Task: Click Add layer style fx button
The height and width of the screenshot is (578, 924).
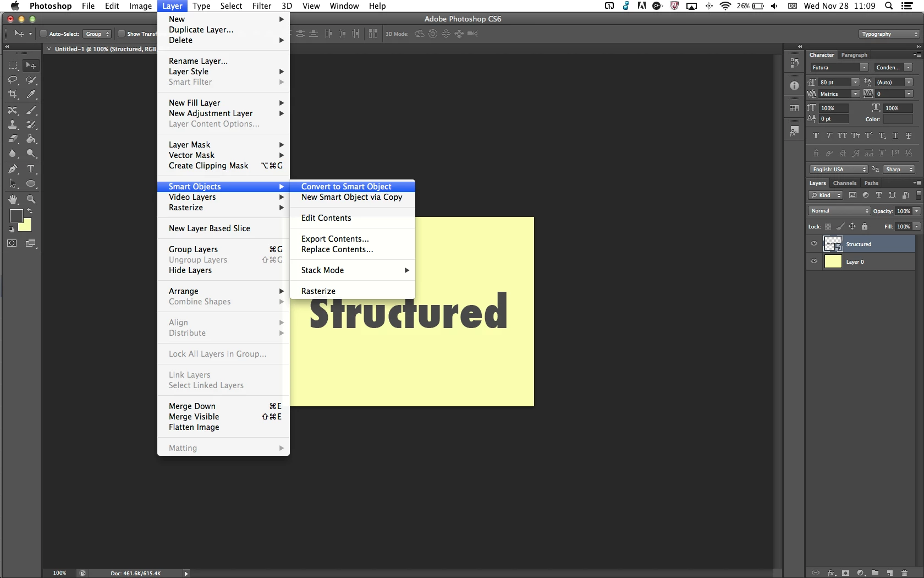Action: point(831,573)
